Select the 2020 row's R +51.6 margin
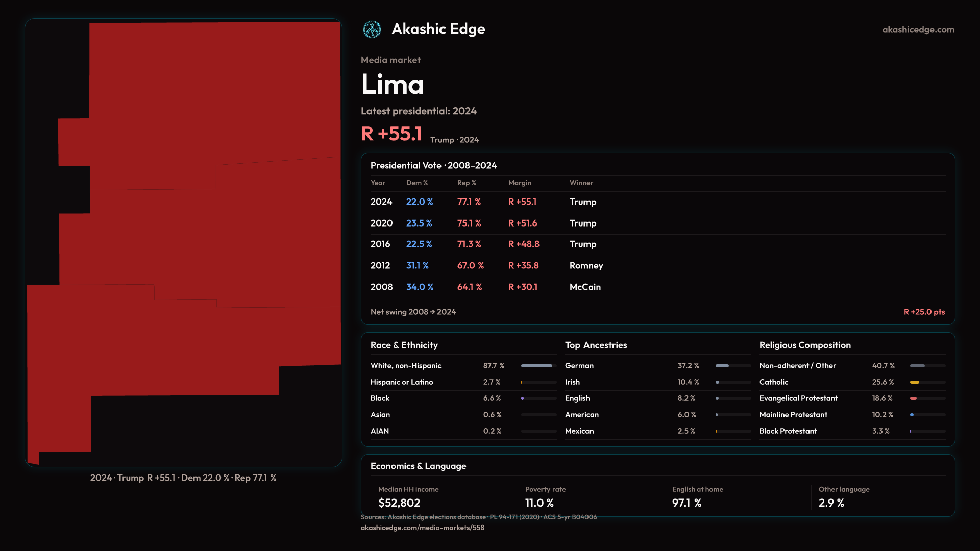Image resolution: width=980 pixels, height=551 pixels. pos(522,223)
